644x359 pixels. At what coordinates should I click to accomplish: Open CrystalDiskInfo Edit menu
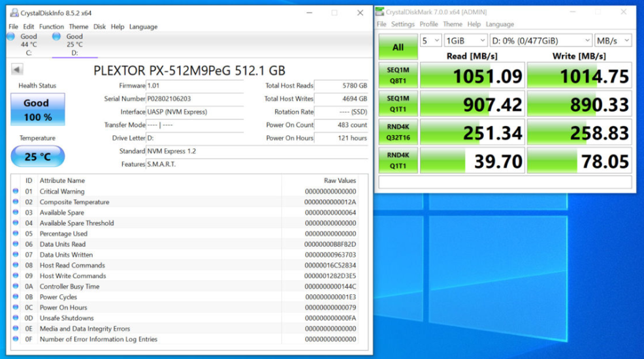(28, 27)
